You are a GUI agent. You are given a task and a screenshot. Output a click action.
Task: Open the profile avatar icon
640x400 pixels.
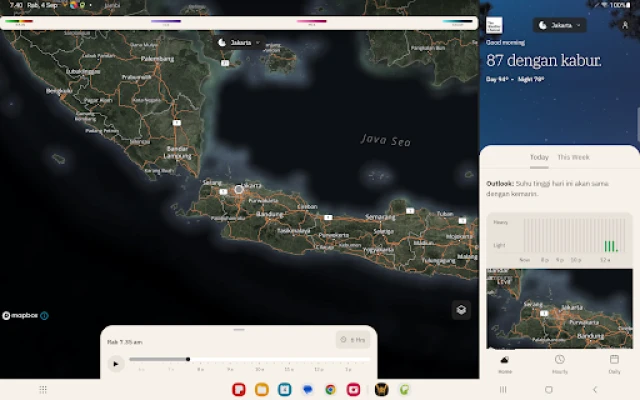(626, 25)
